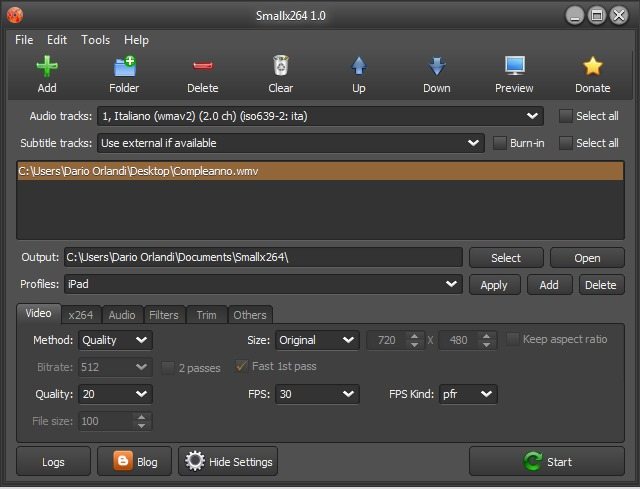Switch to the x264 tab
The image size is (640, 489).
pyautogui.click(x=78, y=315)
